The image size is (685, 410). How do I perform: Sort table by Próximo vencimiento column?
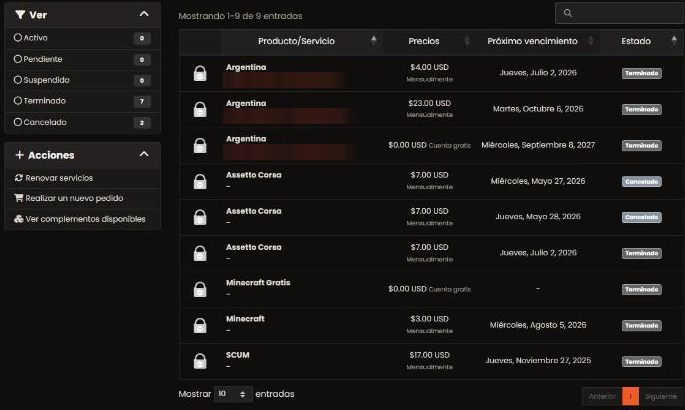point(536,41)
